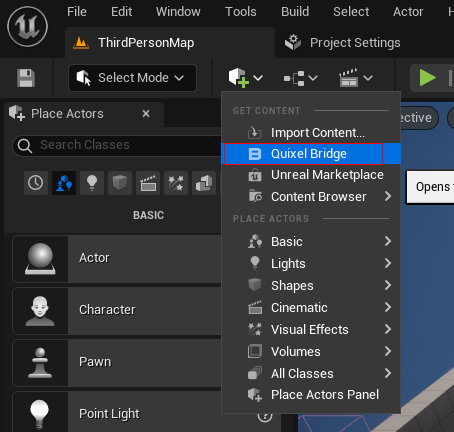454x432 pixels.
Task: Show Recently Placed actors clock icon
Action: [x=36, y=183]
